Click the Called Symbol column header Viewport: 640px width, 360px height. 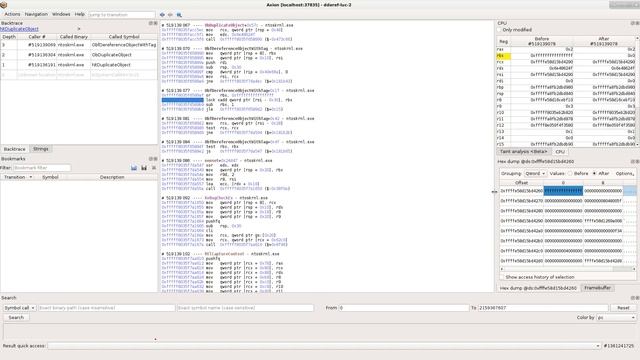click(124, 37)
